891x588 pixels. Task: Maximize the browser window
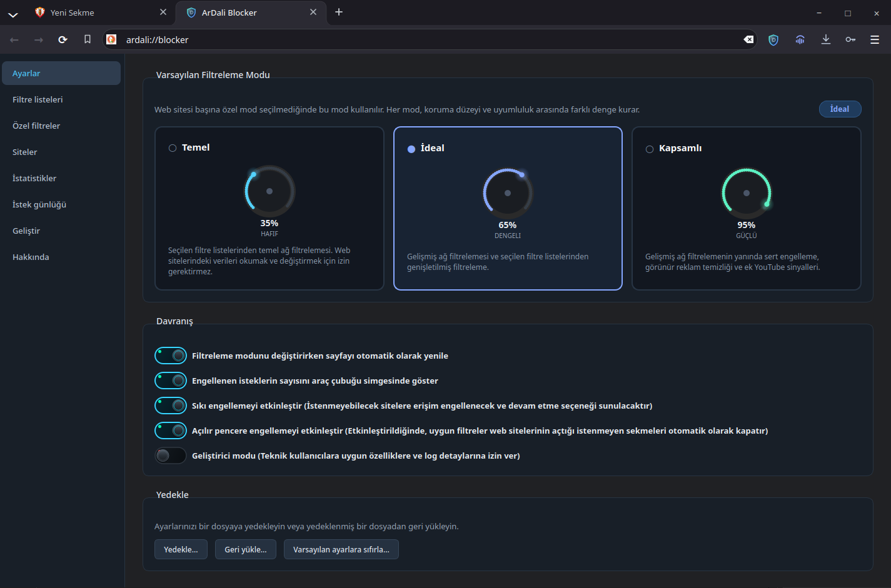(x=848, y=12)
